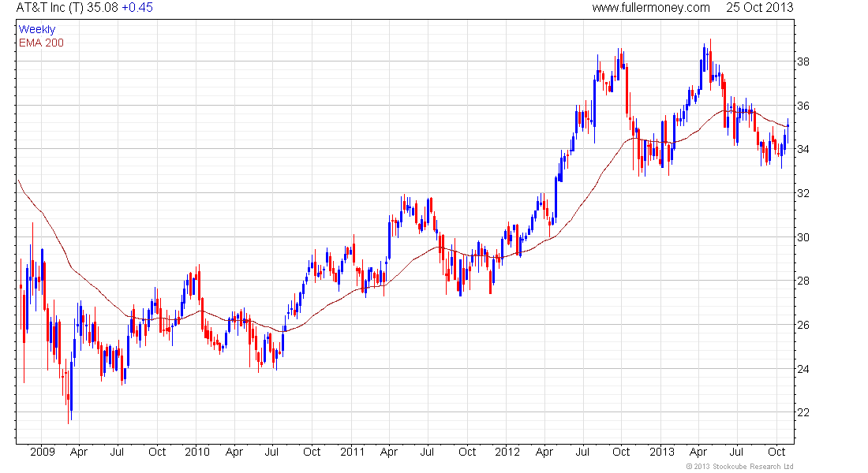The image size is (868, 473).
Task: Click the AT&T Inc (T) chart title
Action: pyautogui.click(x=51, y=8)
